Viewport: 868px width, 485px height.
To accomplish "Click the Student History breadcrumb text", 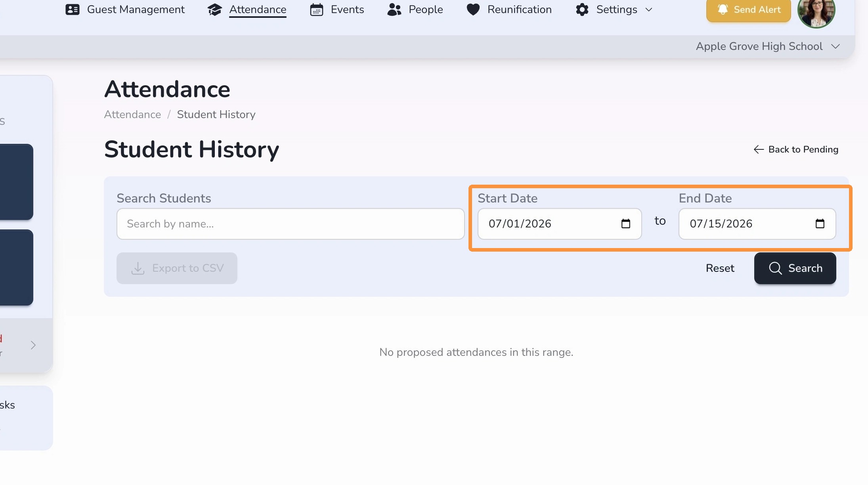I will pyautogui.click(x=216, y=115).
